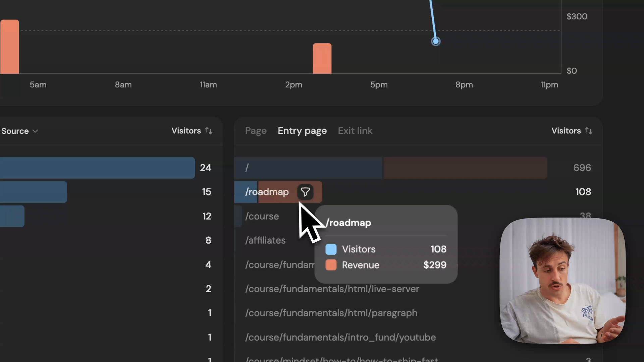Select the Entry page tab
Screen dimensions: 644x362
coord(302,131)
